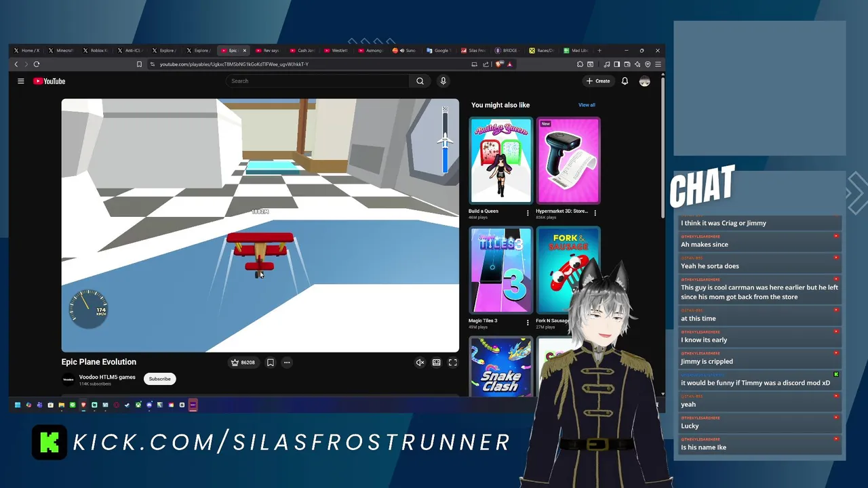Image resolution: width=868 pixels, height=488 pixels.
Task: Click the chat message 'Is his name Ike'
Action: coord(704,447)
